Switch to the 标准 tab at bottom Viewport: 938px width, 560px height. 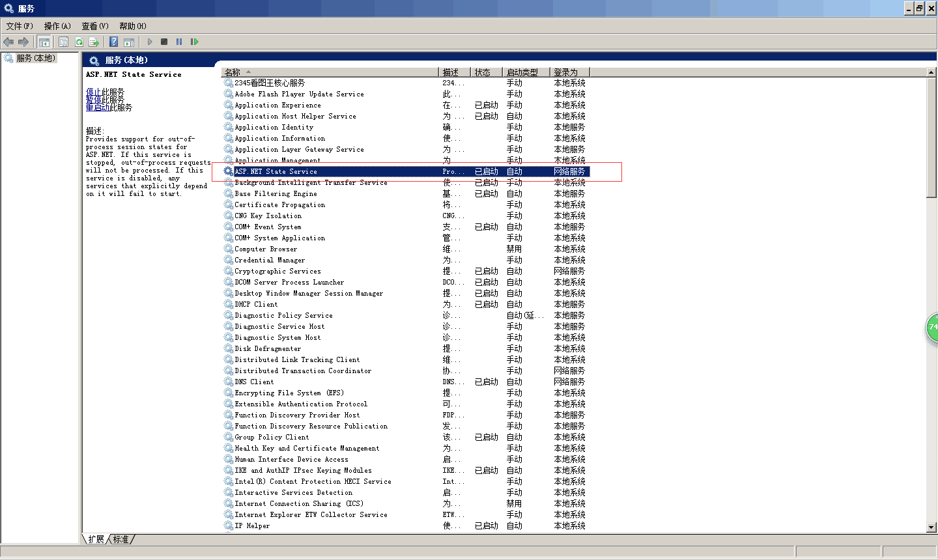pos(121,539)
